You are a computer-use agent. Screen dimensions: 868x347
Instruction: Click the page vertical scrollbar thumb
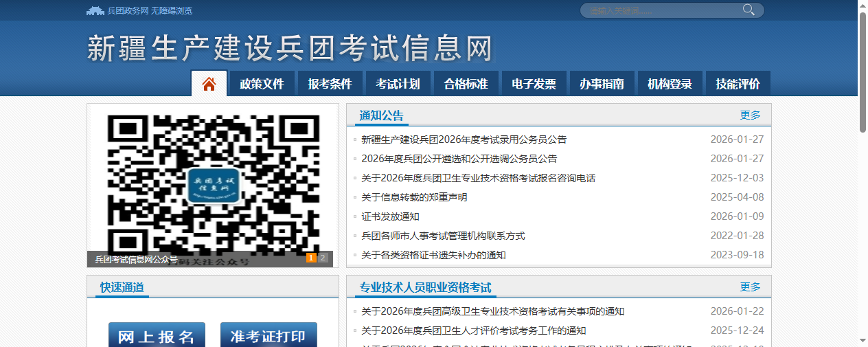[863, 69]
